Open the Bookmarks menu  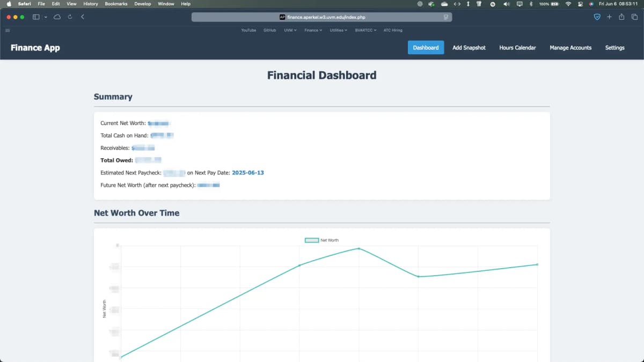tap(116, 4)
